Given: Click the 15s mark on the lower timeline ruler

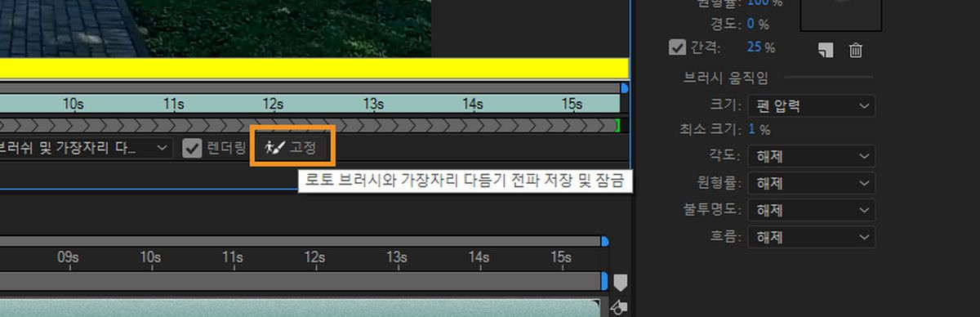Looking at the screenshot, I should 560,257.
